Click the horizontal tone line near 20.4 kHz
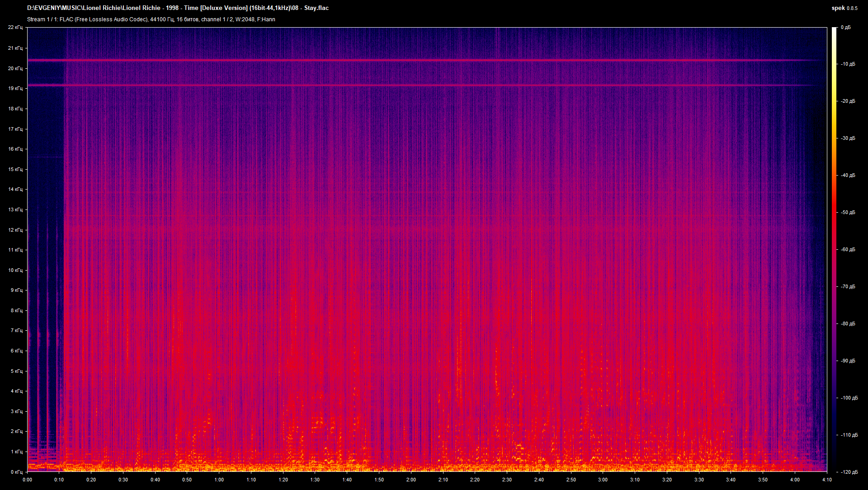868x490 pixels. pos(424,60)
